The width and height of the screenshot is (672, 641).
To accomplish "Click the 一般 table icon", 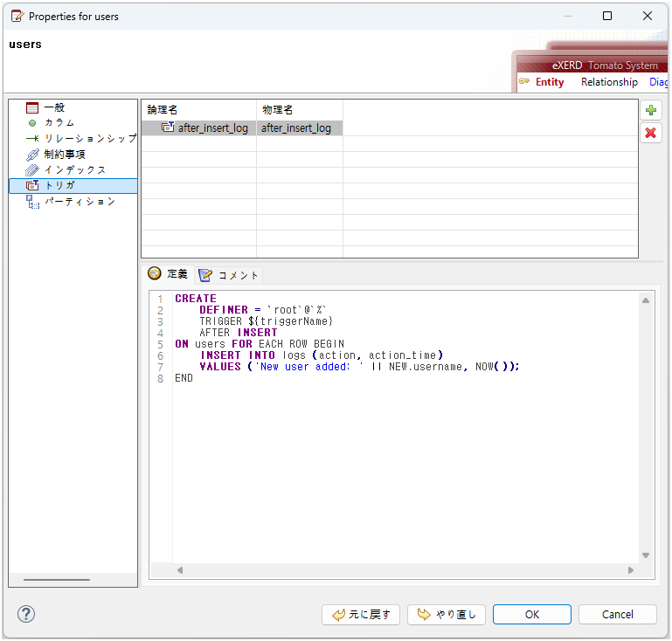I will click(x=32, y=107).
